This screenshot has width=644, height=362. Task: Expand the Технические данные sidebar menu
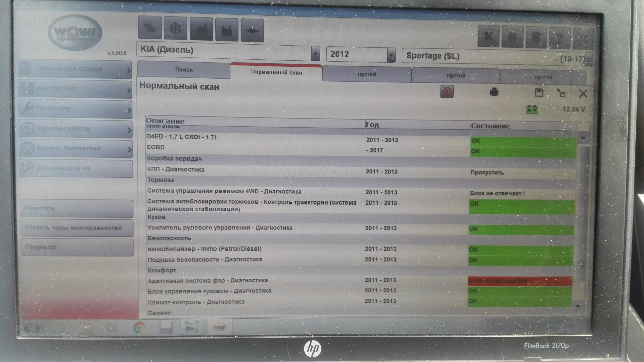(75, 69)
